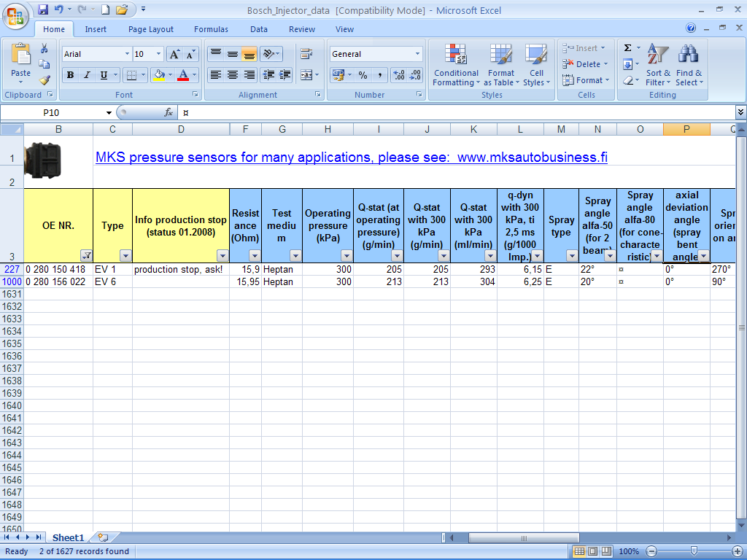The width and height of the screenshot is (747, 560).
Task: Follow the MKS pressure sensors hyperlink
Action: tap(351, 157)
